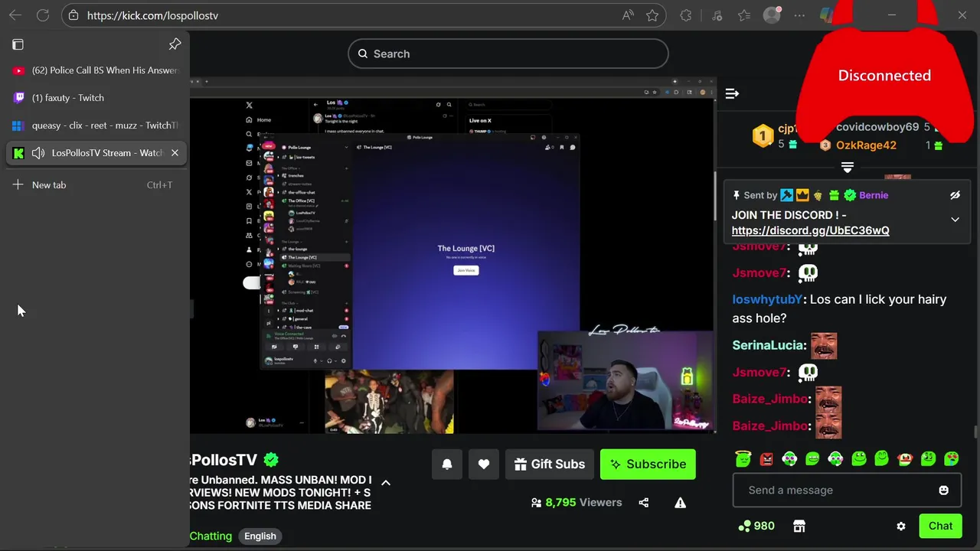Image resolution: width=980 pixels, height=551 pixels.
Task: Click the 8,795 Viewers count
Action: click(x=576, y=503)
